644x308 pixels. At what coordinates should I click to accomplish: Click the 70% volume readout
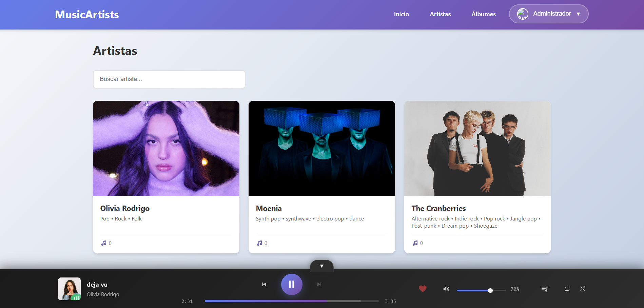(515, 289)
